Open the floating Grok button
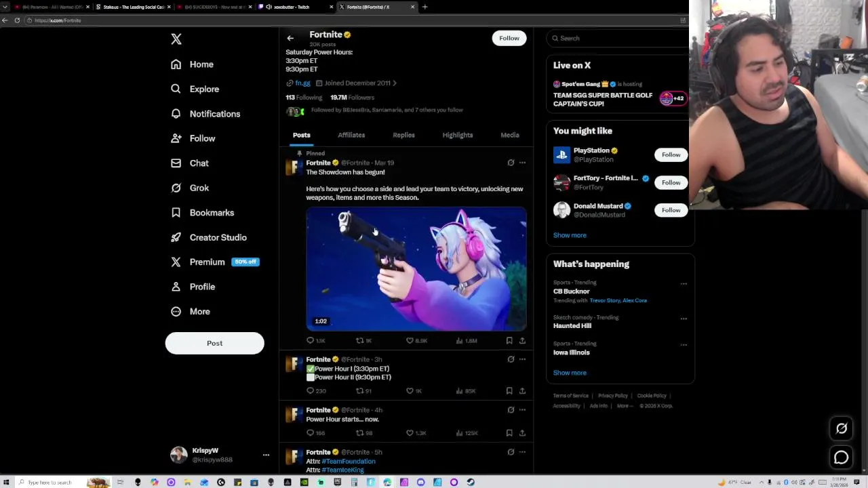Screen dimensions: 868x488 pyautogui.click(x=842, y=428)
